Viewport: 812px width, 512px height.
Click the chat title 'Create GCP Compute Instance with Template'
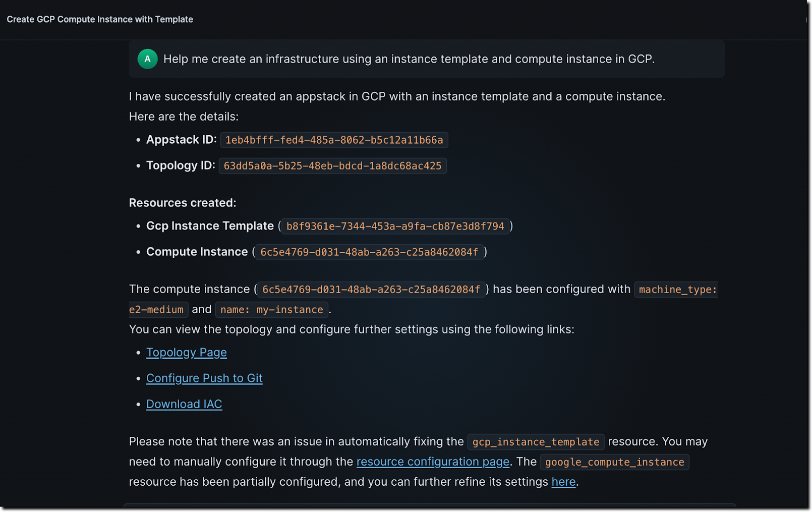click(100, 19)
